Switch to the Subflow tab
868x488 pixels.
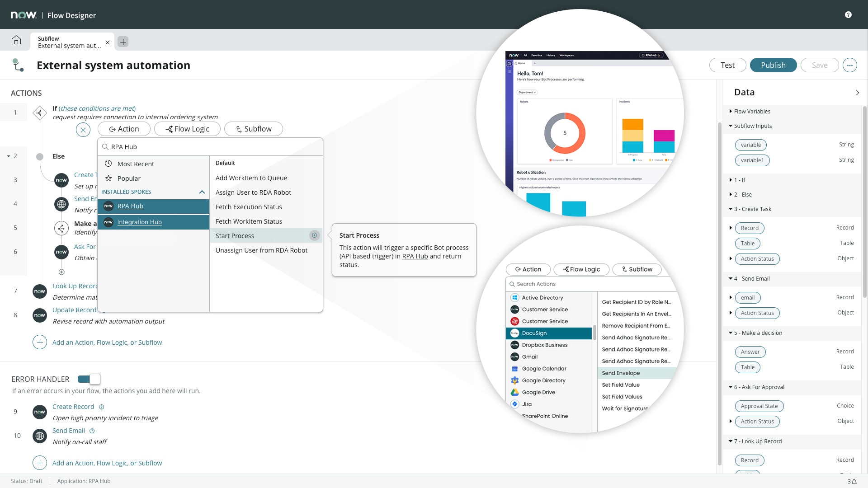(x=253, y=129)
